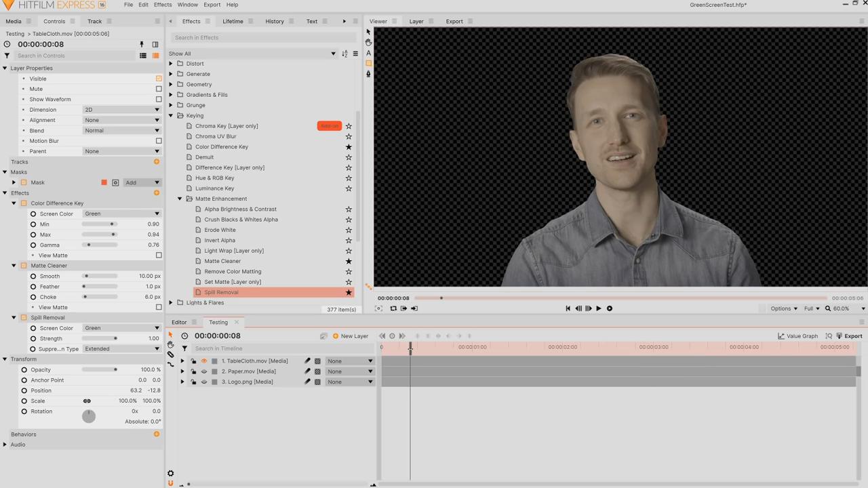Toggle View Matte under Matte Cleaner
Screen dimensions: 868x488
(159, 308)
